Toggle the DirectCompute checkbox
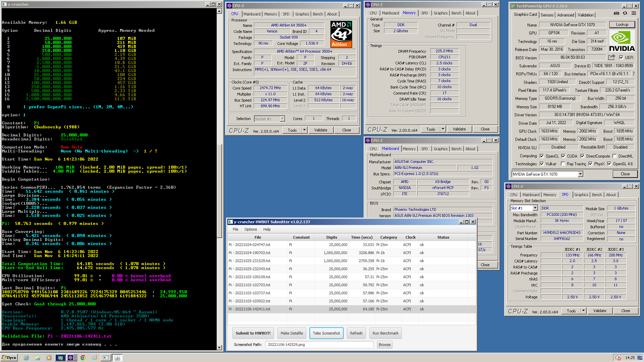Viewport: 644px width, 362px height. pyautogui.click(x=582, y=156)
